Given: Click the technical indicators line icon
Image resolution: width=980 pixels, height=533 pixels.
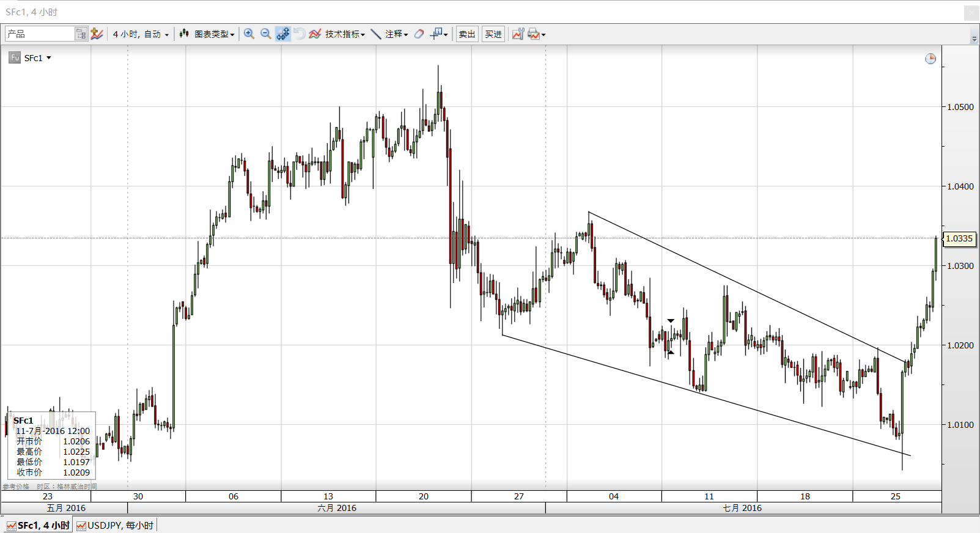Looking at the screenshot, I should 315,34.
